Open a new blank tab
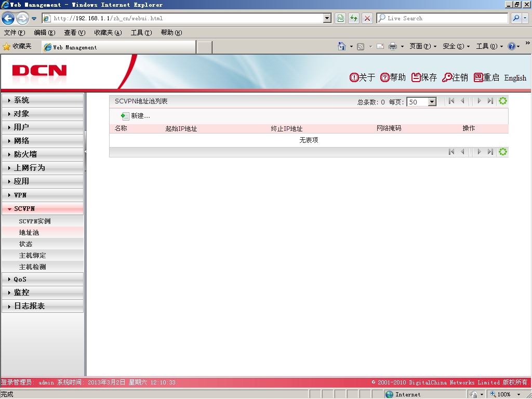The height and width of the screenshot is (399, 532). point(204,47)
